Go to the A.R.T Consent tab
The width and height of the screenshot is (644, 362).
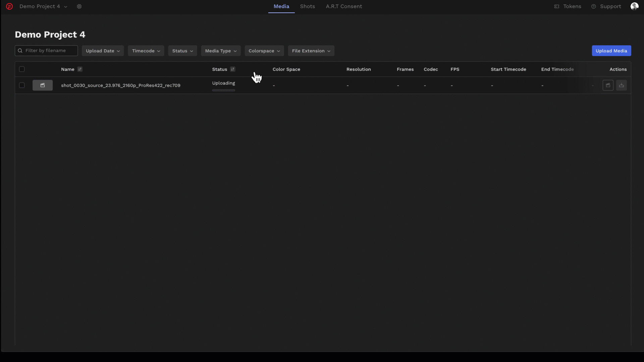[x=344, y=6]
